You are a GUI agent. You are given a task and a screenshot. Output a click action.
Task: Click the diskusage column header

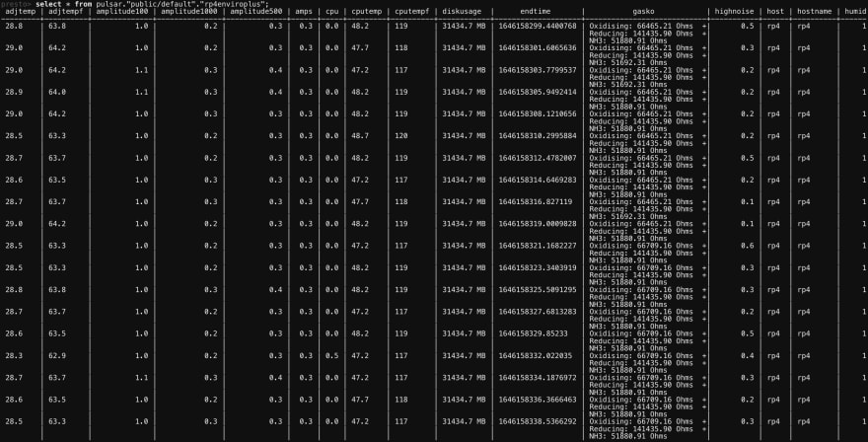[x=462, y=11]
